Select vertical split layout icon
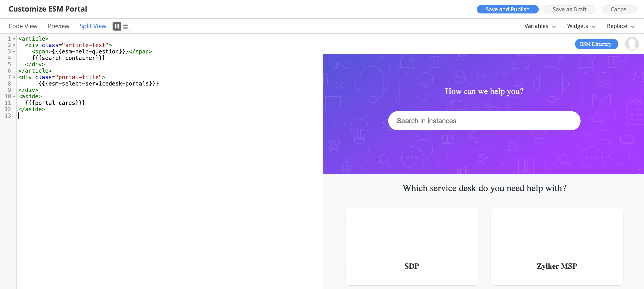This screenshot has height=289, width=644. [x=117, y=26]
